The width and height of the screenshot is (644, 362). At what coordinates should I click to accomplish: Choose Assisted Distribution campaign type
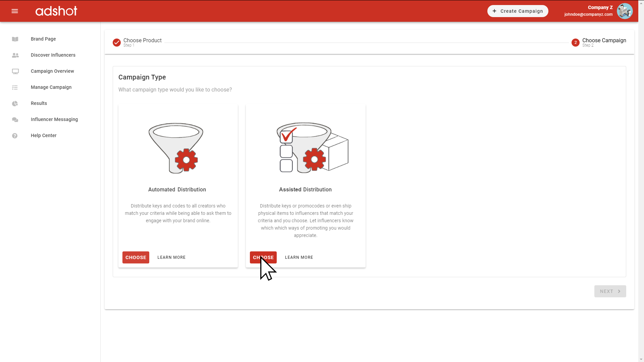point(263,257)
